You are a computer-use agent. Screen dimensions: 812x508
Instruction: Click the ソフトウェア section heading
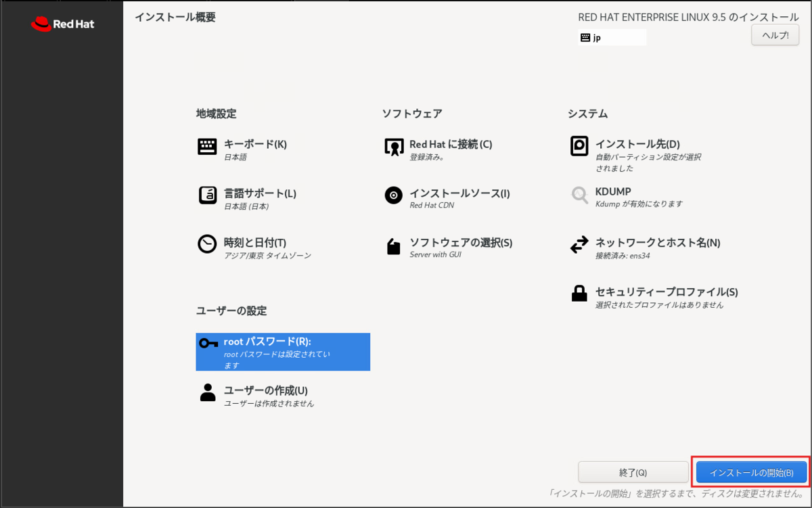coord(412,114)
